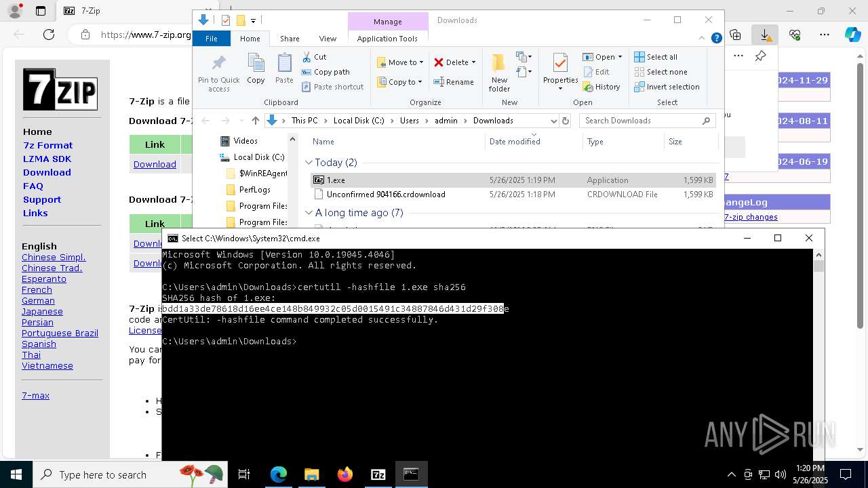Open Application Tools tab
The width and height of the screenshot is (868, 488).
(387, 39)
